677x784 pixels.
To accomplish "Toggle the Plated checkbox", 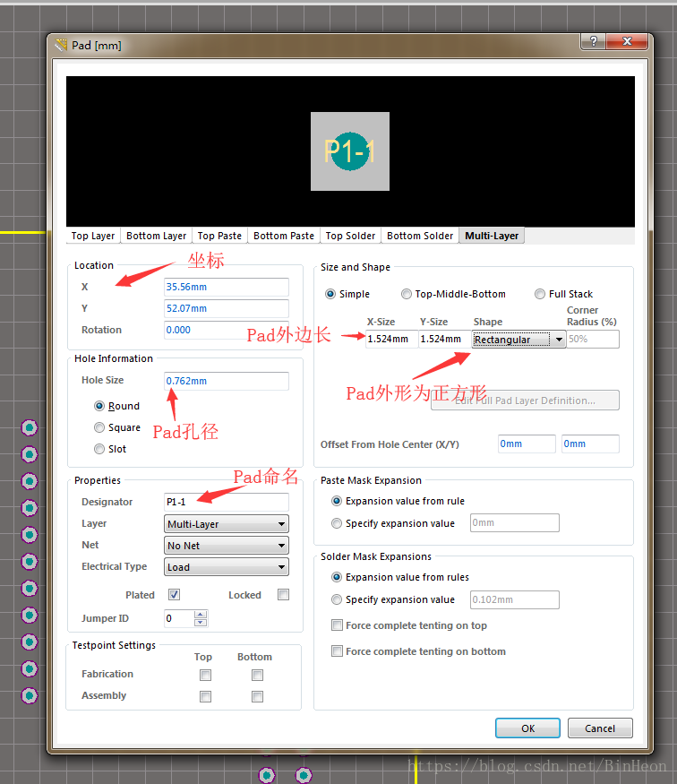I will 175,595.
